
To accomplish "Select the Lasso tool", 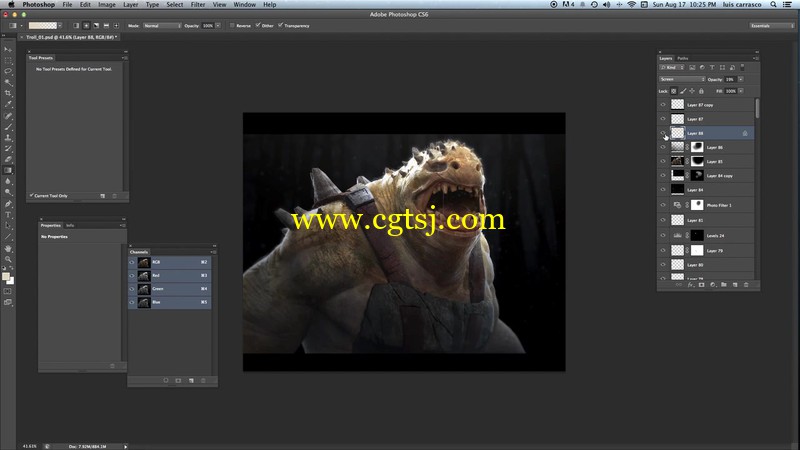I will point(8,71).
